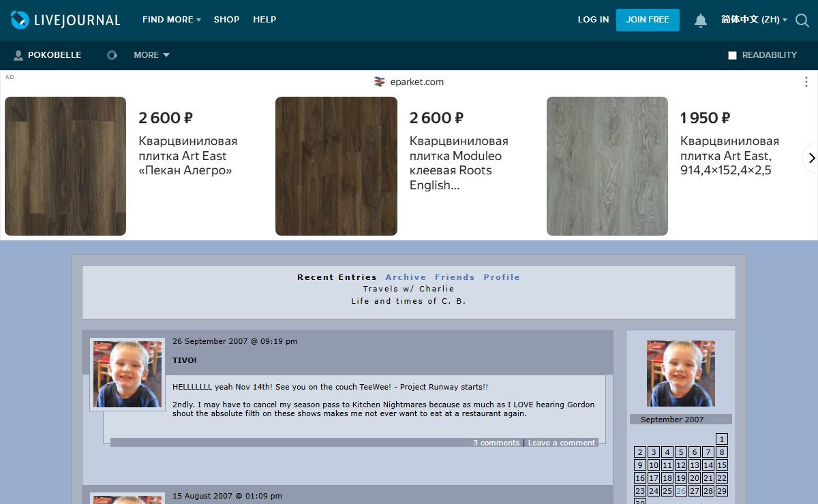This screenshot has height=504, width=818.
Task: Open the 3 comments link
Action: [x=496, y=443]
